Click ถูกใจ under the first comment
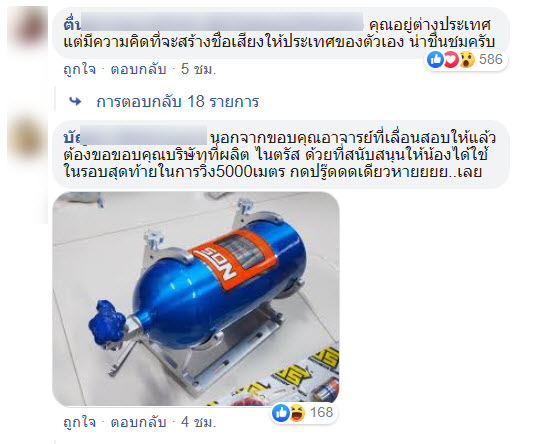 click(80, 69)
